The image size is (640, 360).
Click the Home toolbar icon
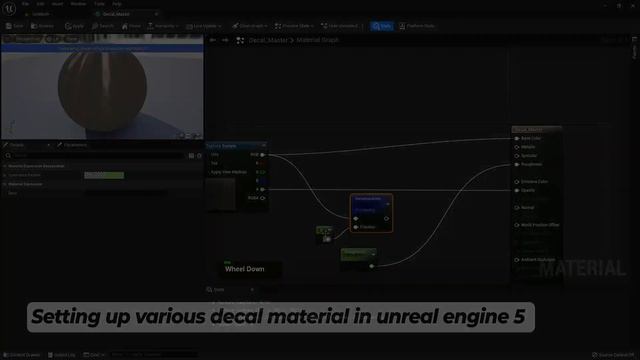(131, 26)
